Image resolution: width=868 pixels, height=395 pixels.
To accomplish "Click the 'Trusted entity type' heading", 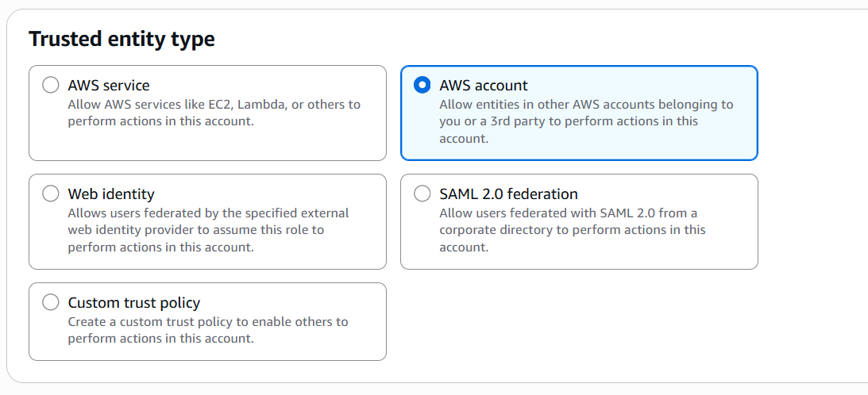I will tap(122, 40).
